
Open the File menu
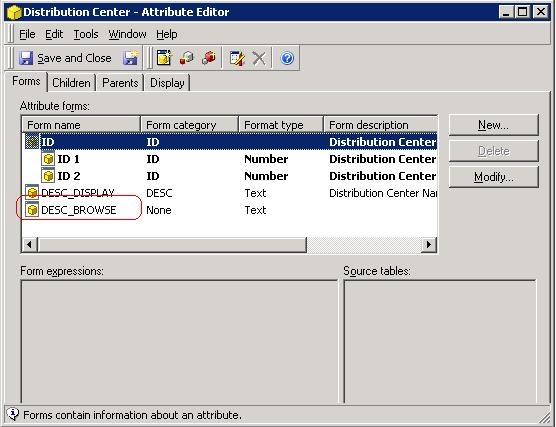[27, 34]
